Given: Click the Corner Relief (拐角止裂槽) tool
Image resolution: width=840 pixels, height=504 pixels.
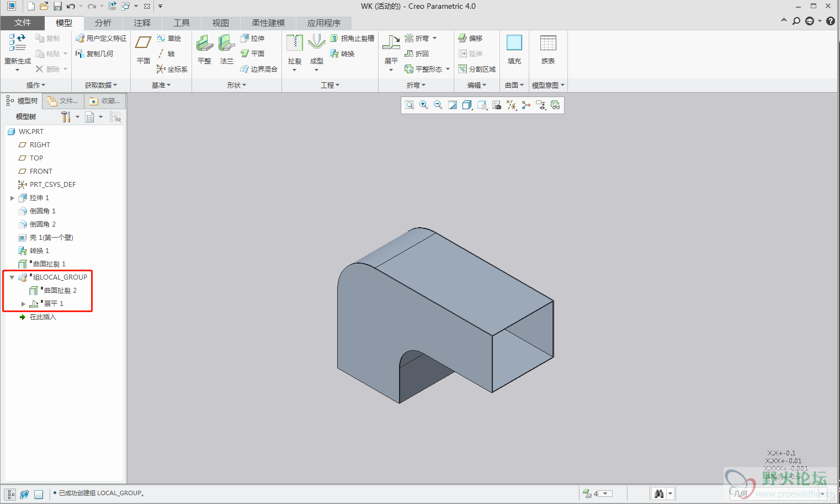Looking at the screenshot, I should point(352,38).
